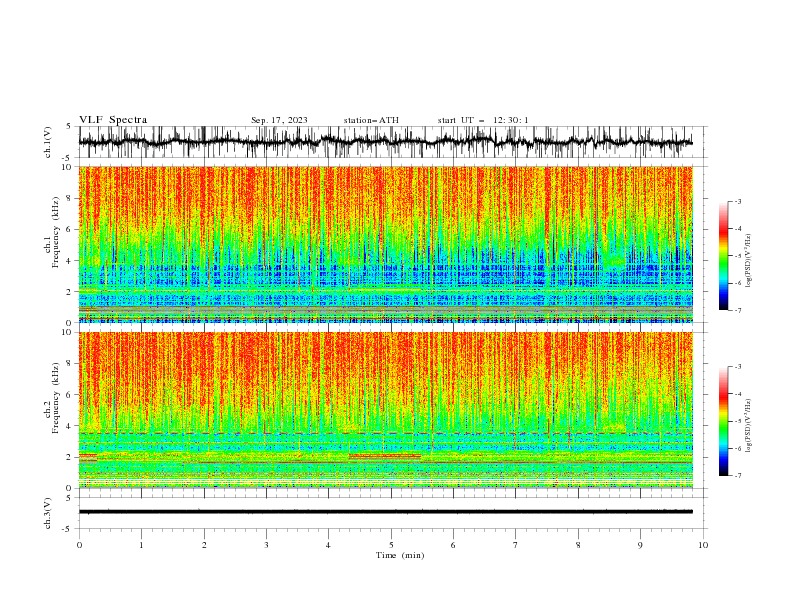Click the red band near 2 kHz in ch.2 spectrogram around minute 5
The width and height of the screenshot is (792, 612).
pyautogui.click(x=384, y=456)
